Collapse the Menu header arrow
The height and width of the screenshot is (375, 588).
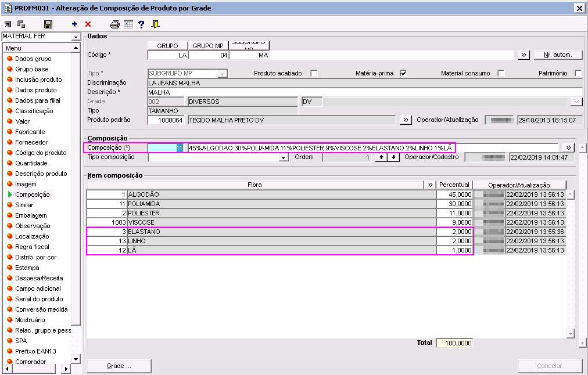coord(76,48)
